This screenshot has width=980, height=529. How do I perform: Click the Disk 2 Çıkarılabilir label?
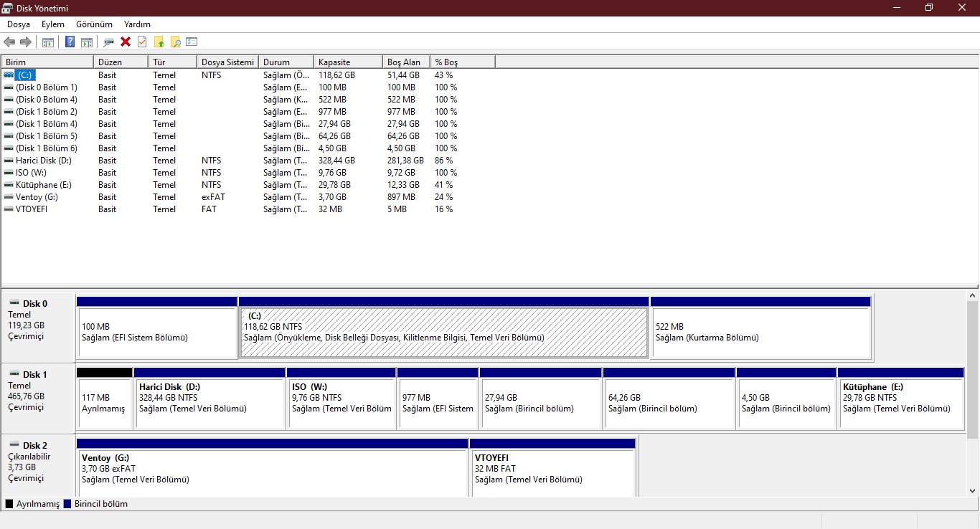click(29, 457)
